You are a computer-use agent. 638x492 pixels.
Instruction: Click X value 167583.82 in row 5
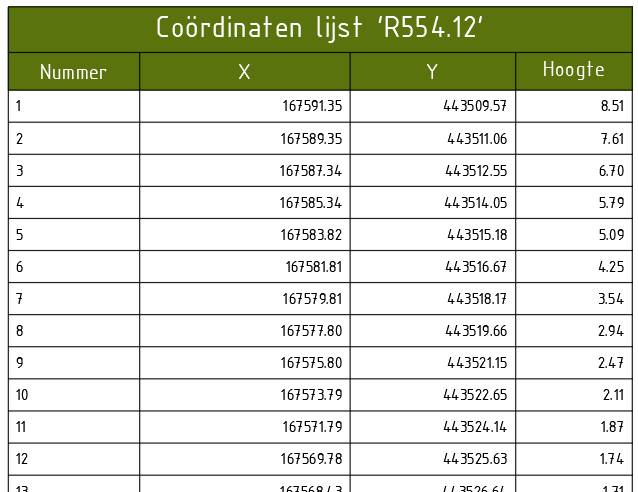311,235
